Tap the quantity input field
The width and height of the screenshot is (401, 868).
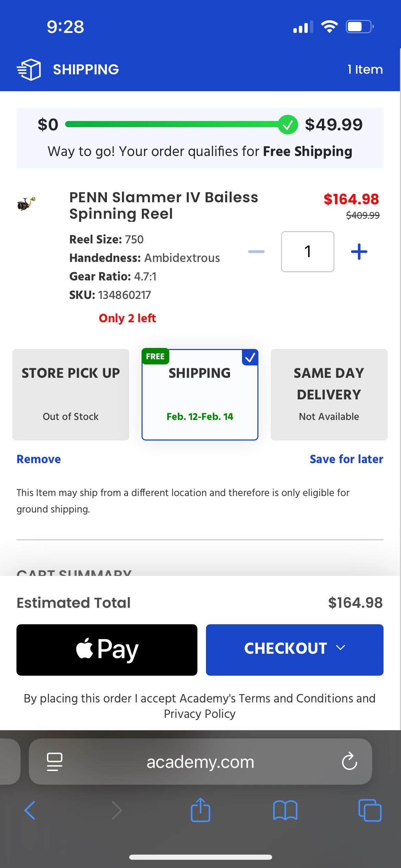point(307,252)
